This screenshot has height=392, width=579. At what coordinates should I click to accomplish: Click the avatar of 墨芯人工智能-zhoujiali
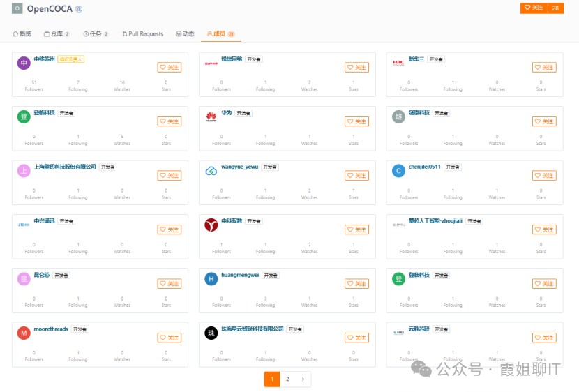coord(398,225)
